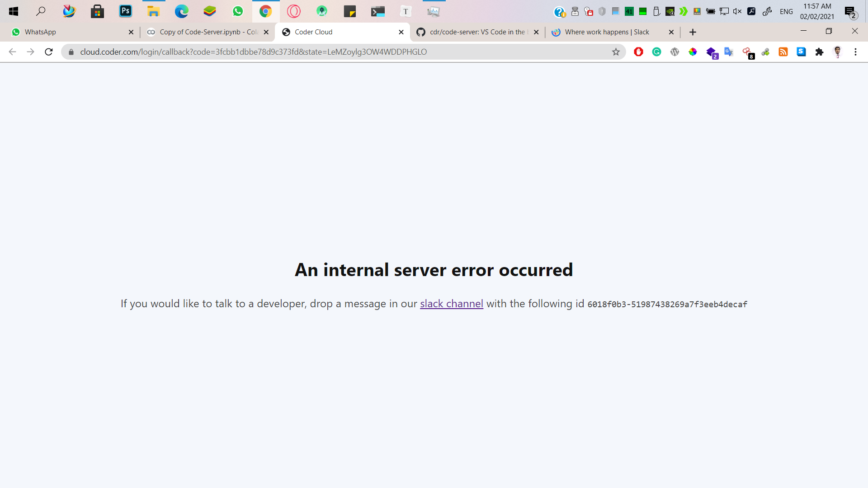Click the WordPress extension icon

point(675,52)
